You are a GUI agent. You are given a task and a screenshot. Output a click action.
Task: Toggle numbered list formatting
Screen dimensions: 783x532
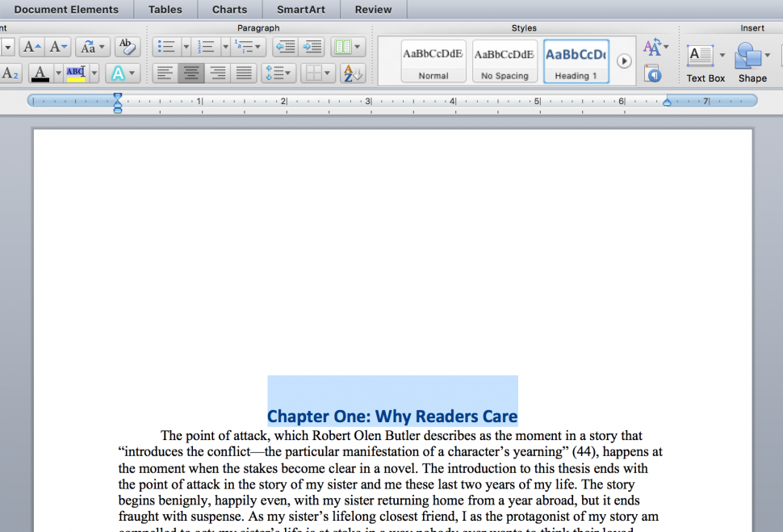click(x=205, y=45)
